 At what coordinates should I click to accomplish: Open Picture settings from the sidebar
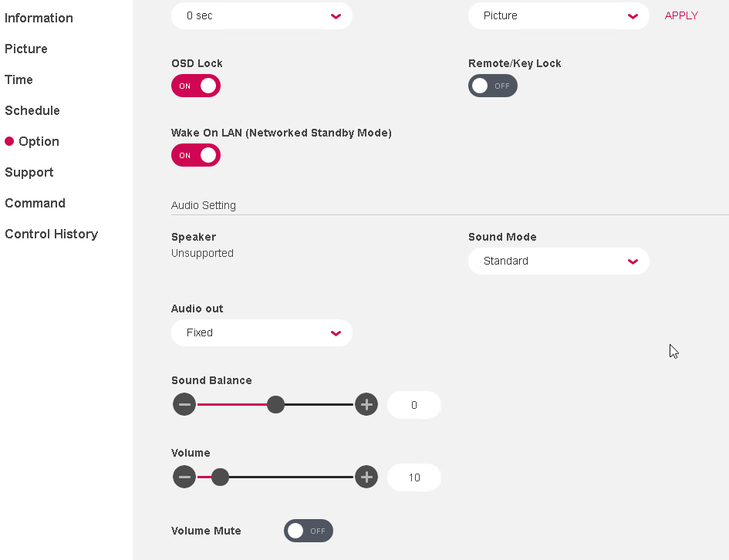click(x=25, y=49)
